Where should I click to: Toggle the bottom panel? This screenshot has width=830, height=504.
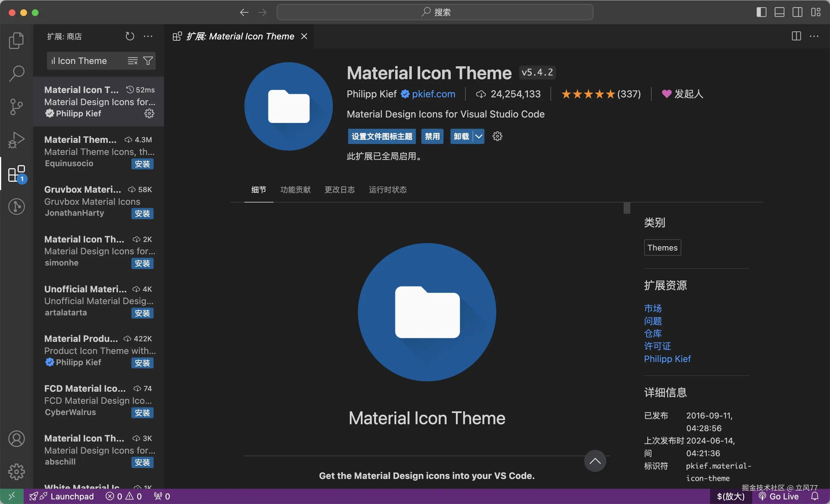pyautogui.click(x=780, y=12)
